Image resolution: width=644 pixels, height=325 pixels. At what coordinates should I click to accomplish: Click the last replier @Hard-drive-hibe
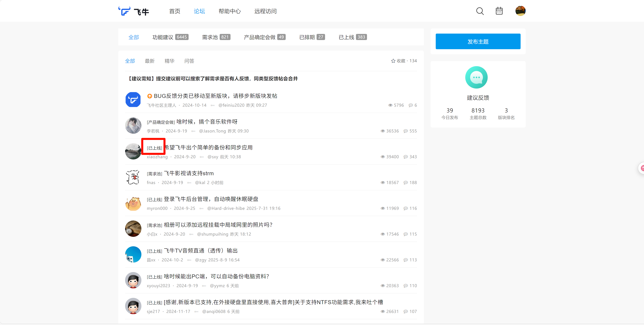point(226,208)
